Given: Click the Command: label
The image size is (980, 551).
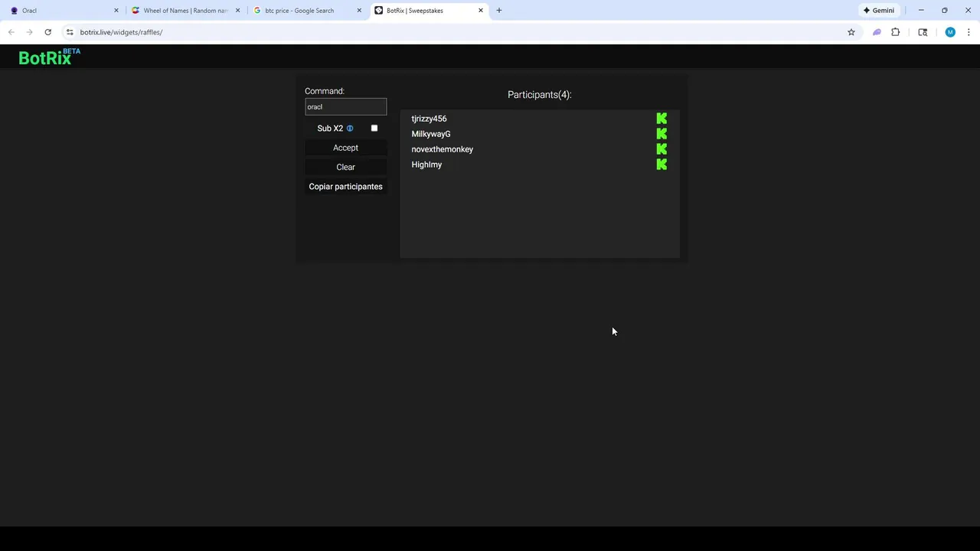Looking at the screenshot, I should pos(325,91).
